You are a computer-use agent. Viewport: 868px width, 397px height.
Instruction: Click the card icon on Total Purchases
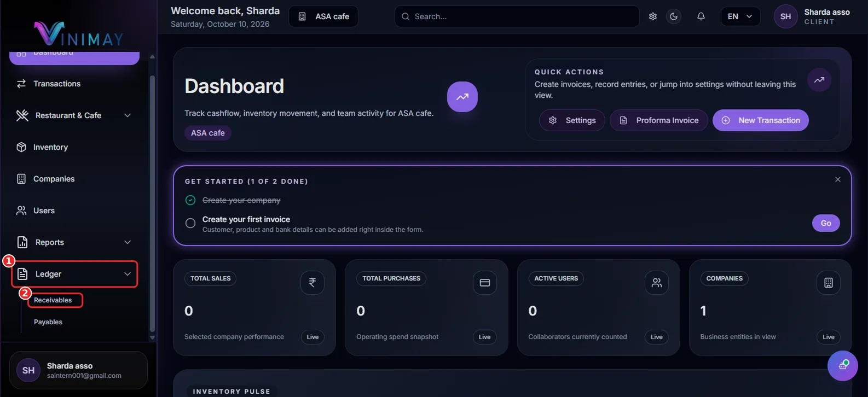485,283
